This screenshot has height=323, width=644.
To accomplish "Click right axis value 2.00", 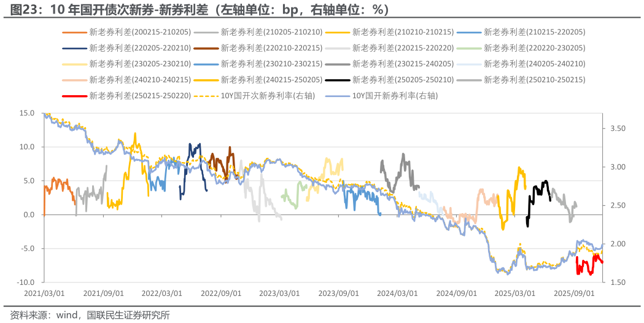I will click(x=618, y=244).
